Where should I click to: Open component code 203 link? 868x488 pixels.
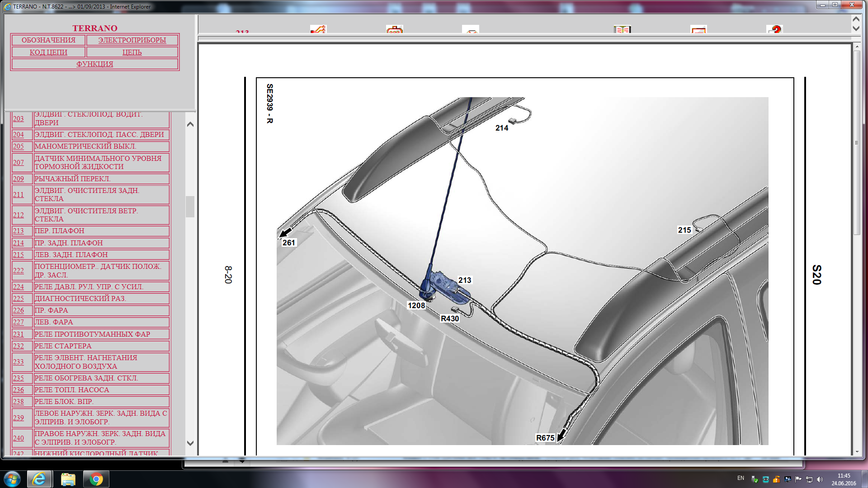[x=19, y=119]
